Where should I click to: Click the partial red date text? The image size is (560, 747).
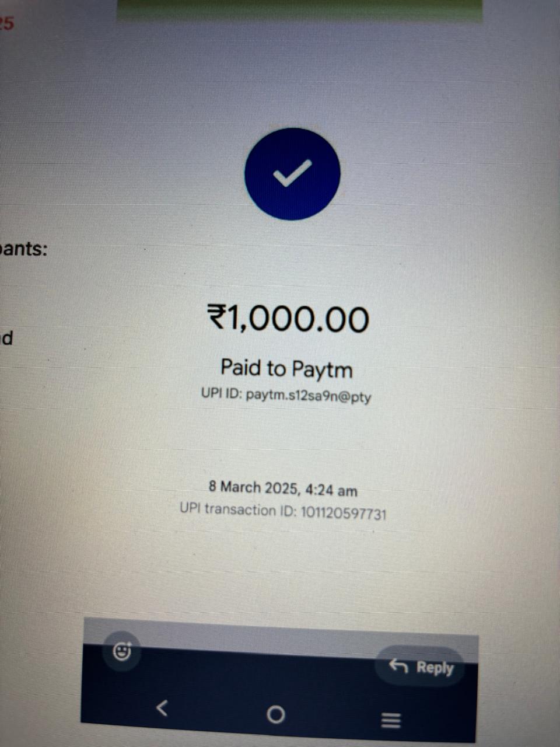click(6, 23)
